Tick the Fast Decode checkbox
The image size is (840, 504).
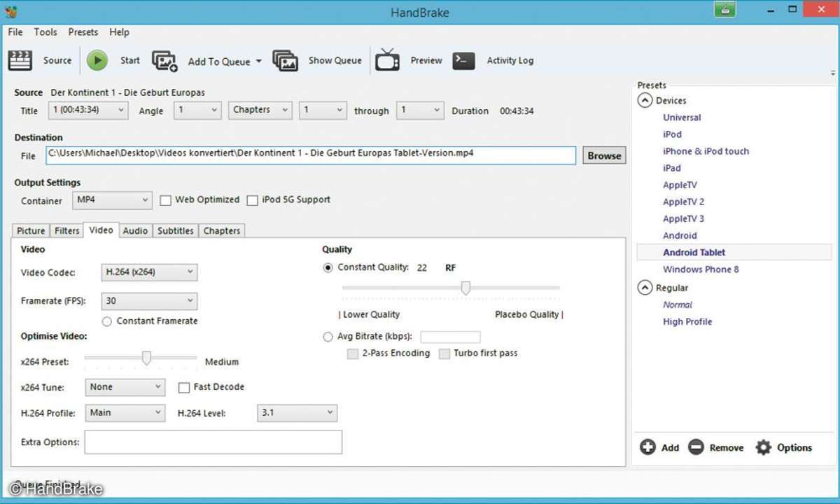[184, 387]
